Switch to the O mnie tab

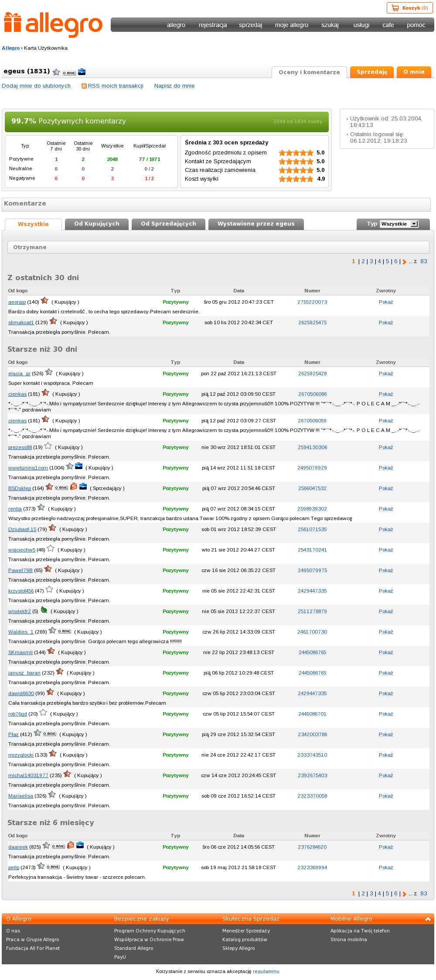(x=414, y=72)
